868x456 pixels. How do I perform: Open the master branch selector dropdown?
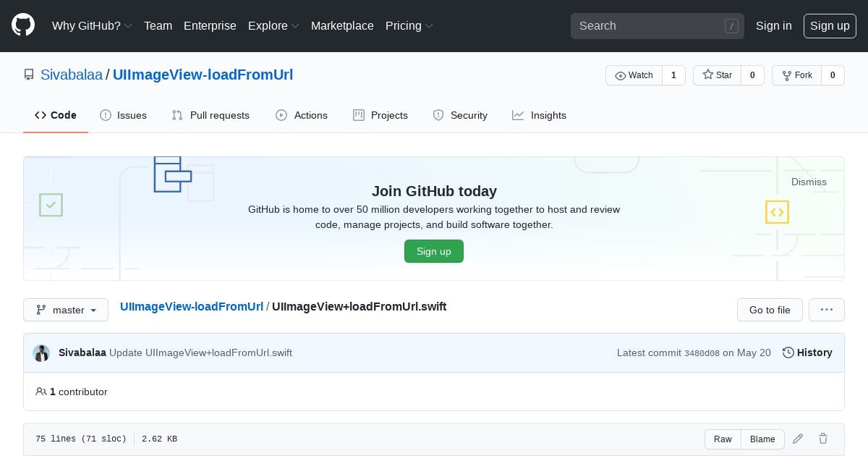(66, 310)
